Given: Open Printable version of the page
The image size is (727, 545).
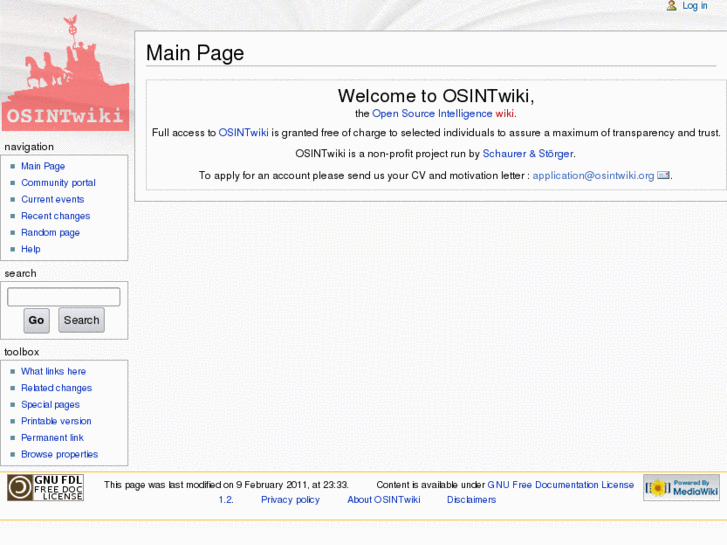Looking at the screenshot, I should [x=56, y=421].
